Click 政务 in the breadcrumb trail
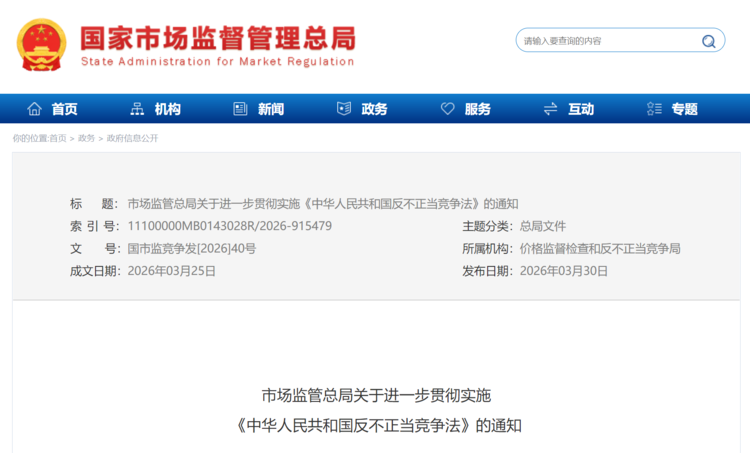The width and height of the screenshot is (750, 453). (x=87, y=138)
